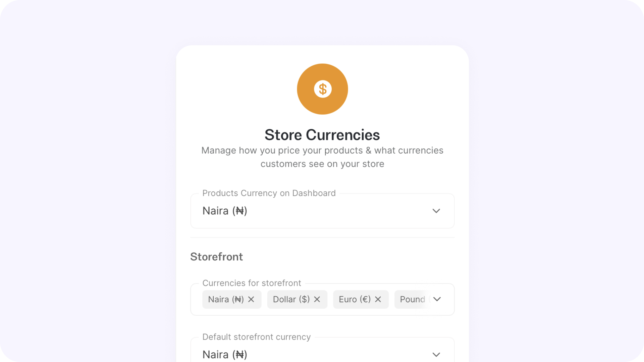Click the Default storefront currency label
This screenshot has width=644, height=362.
click(x=256, y=337)
